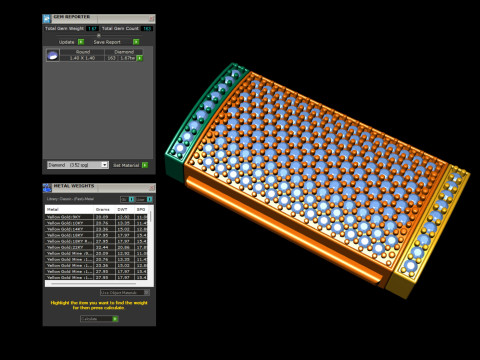Image resolution: width=480 pixels, height=360 pixels.
Task: Toggle the cyan Std library button
Action: point(131,199)
